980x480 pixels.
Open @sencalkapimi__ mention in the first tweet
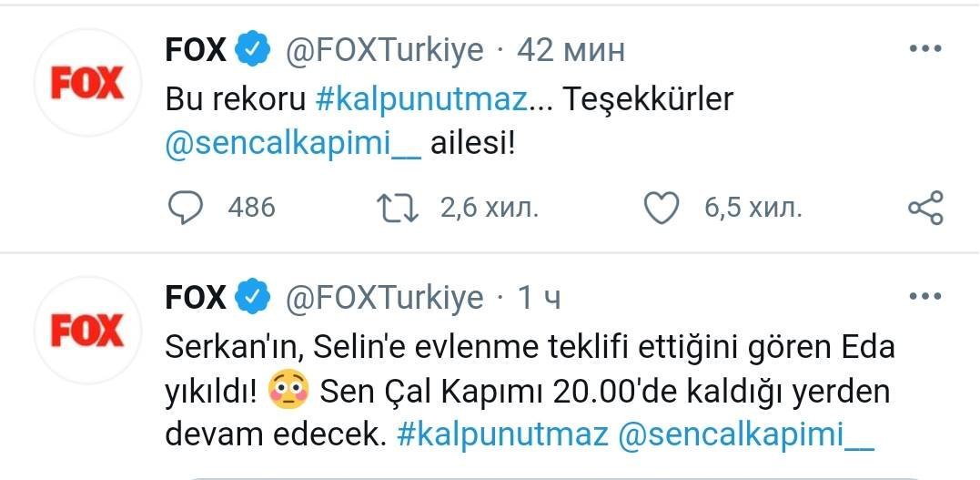point(293,147)
